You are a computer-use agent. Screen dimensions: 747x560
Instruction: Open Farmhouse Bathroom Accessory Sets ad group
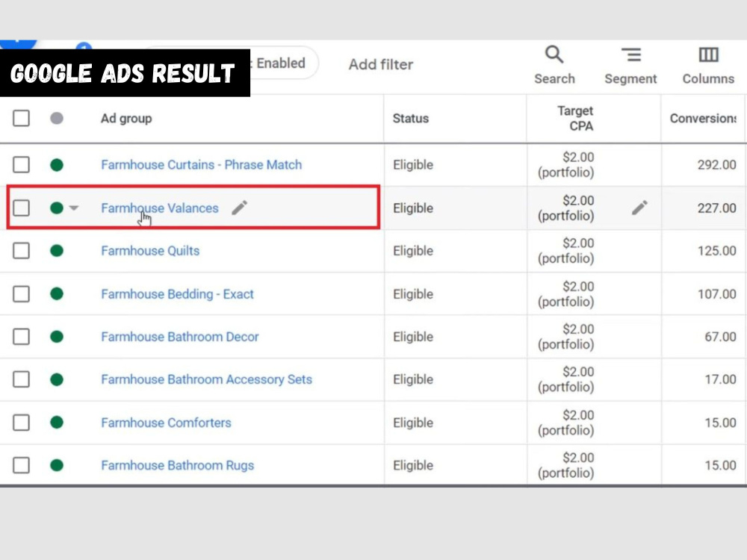point(206,379)
